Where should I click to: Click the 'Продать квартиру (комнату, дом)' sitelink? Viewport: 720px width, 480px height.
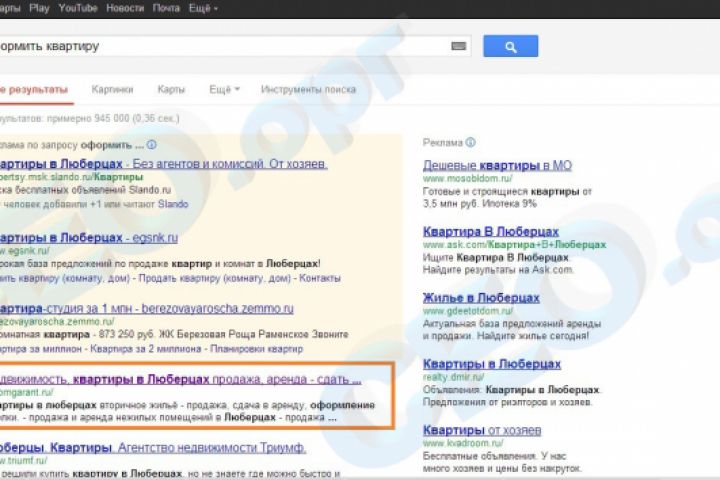(x=214, y=278)
